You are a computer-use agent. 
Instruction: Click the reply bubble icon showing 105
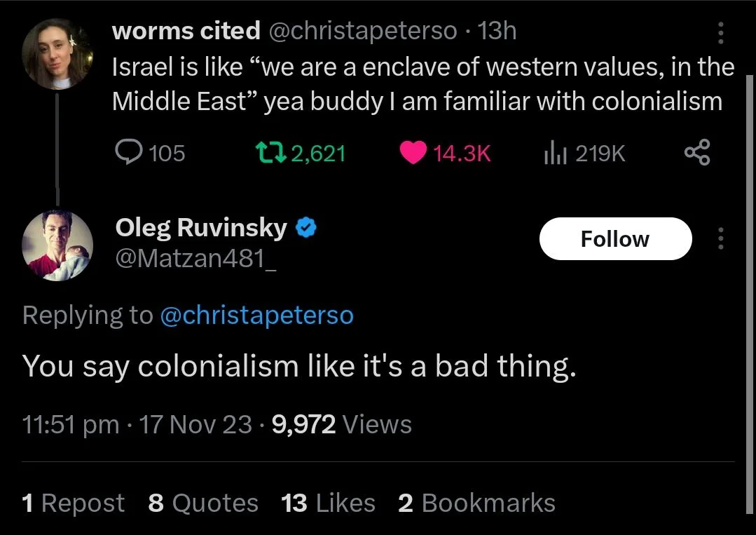[x=129, y=152]
